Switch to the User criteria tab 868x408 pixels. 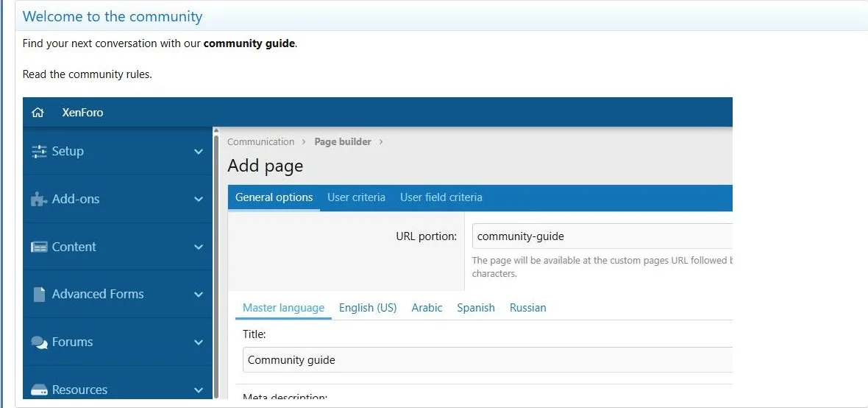356,197
